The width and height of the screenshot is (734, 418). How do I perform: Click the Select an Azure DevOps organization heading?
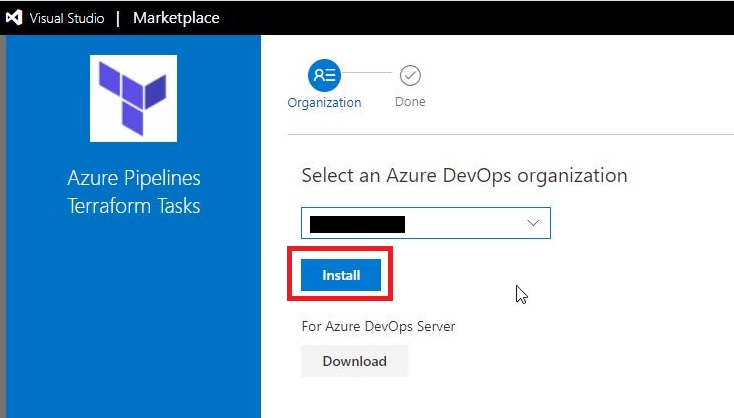pos(464,175)
